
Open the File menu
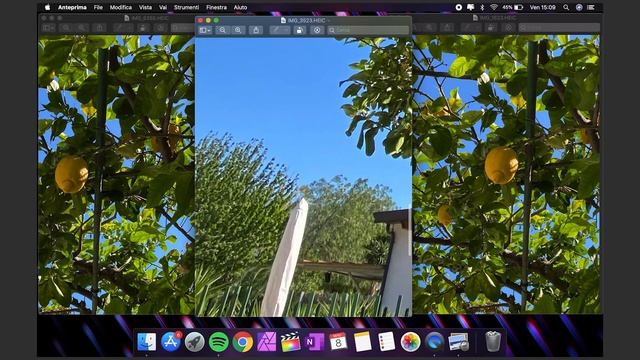98,7
